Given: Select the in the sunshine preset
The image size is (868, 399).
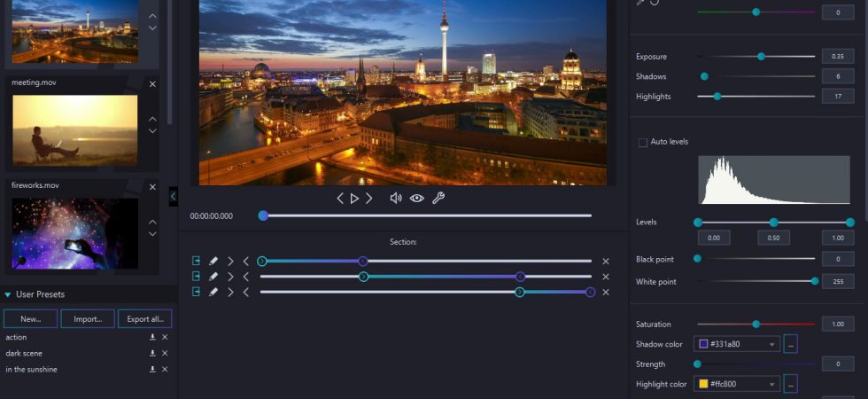Looking at the screenshot, I should tap(32, 370).
